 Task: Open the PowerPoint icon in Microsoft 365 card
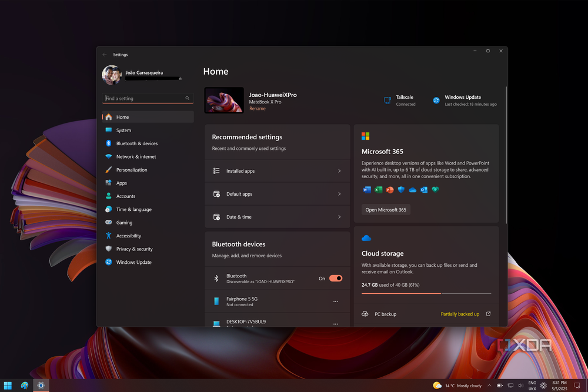[x=390, y=190]
